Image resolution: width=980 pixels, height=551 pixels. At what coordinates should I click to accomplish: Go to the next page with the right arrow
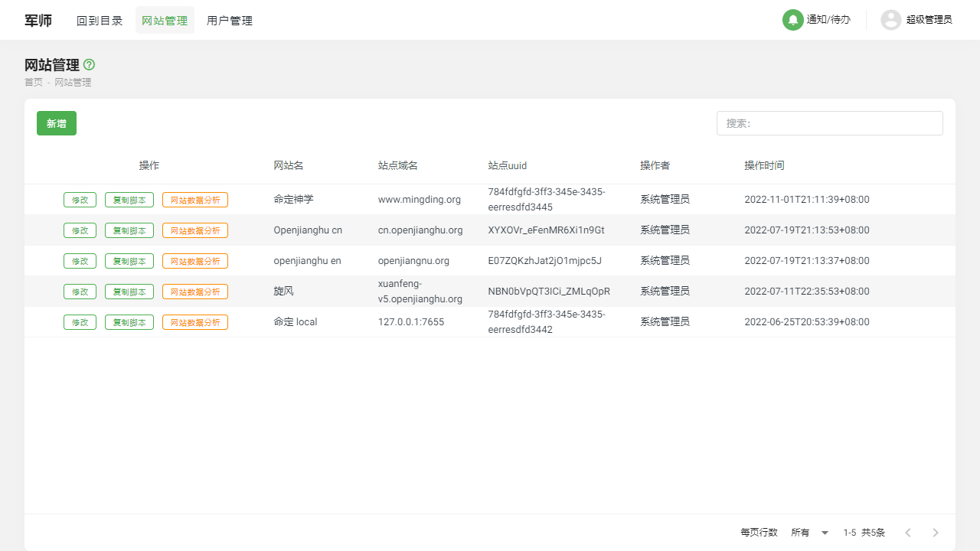click(935, 532)
